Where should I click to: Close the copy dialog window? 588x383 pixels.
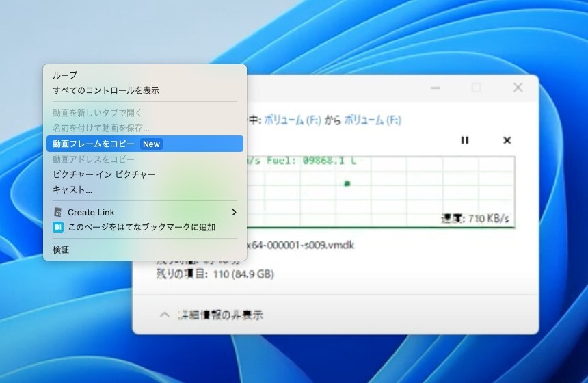[518, 88]
